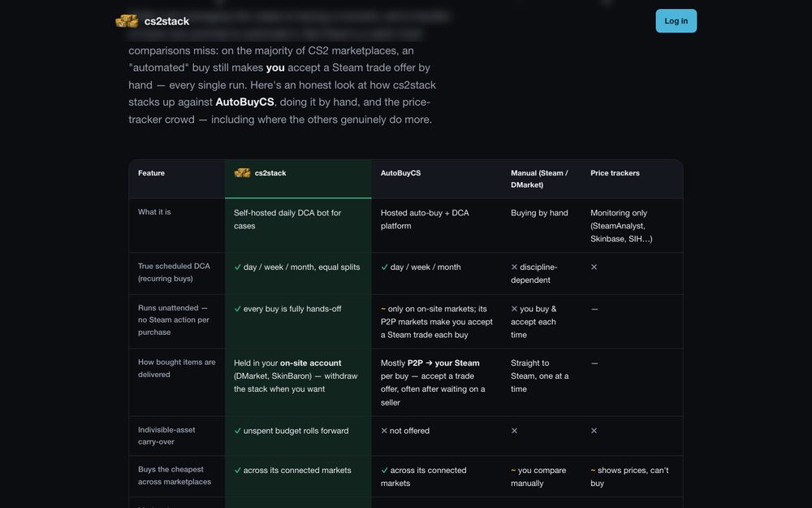Click 'True scheduled DCA (recurring buys)' label
This screenshot has height=508, width=812.
tap(174, 272)
